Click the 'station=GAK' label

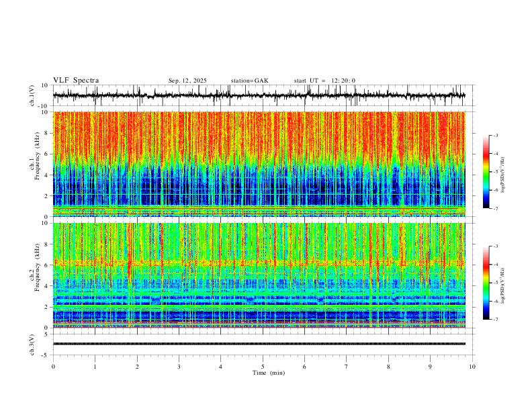pos(249,81)
